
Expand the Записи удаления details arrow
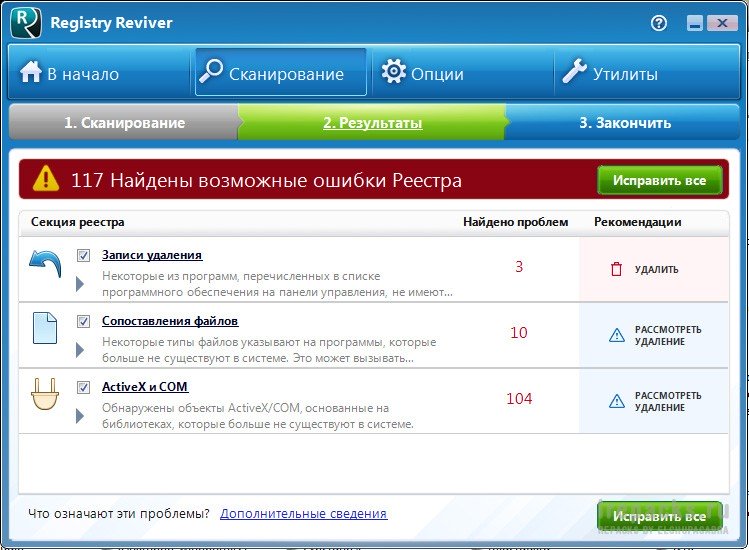[x=80, y=284]
